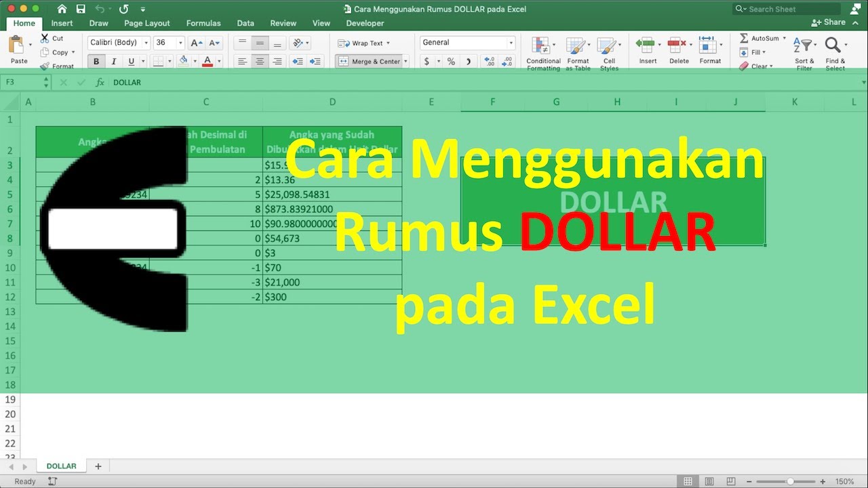
Task: Open the font color dropdown arrow
Action: (x=219, y=62)
